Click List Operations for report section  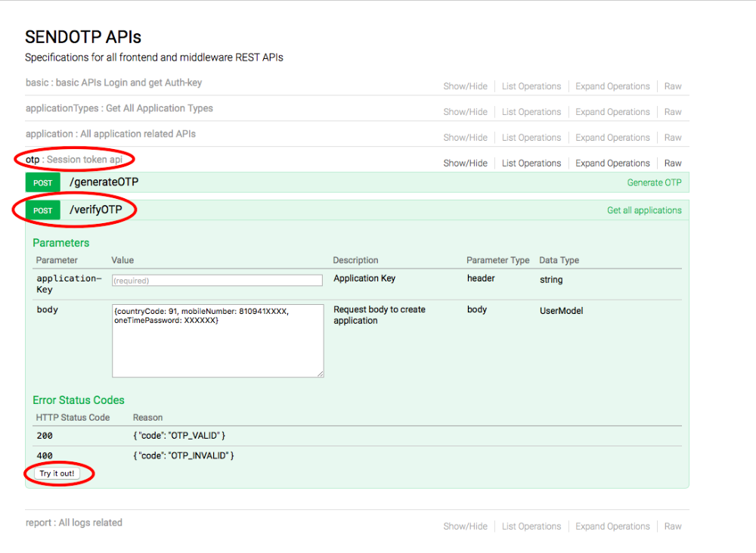pyautogui.click(x=531, y=527)
